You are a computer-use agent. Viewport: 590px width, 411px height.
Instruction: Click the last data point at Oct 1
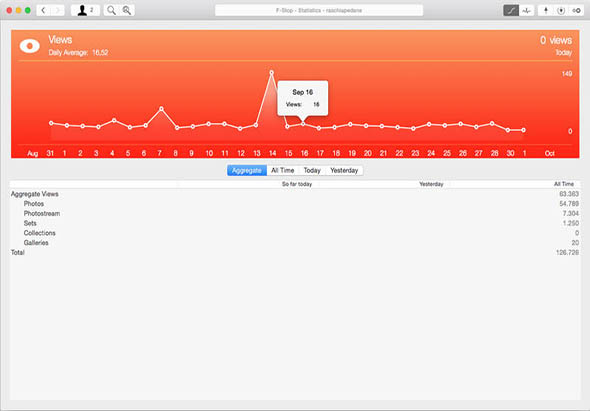coord(523,130)
